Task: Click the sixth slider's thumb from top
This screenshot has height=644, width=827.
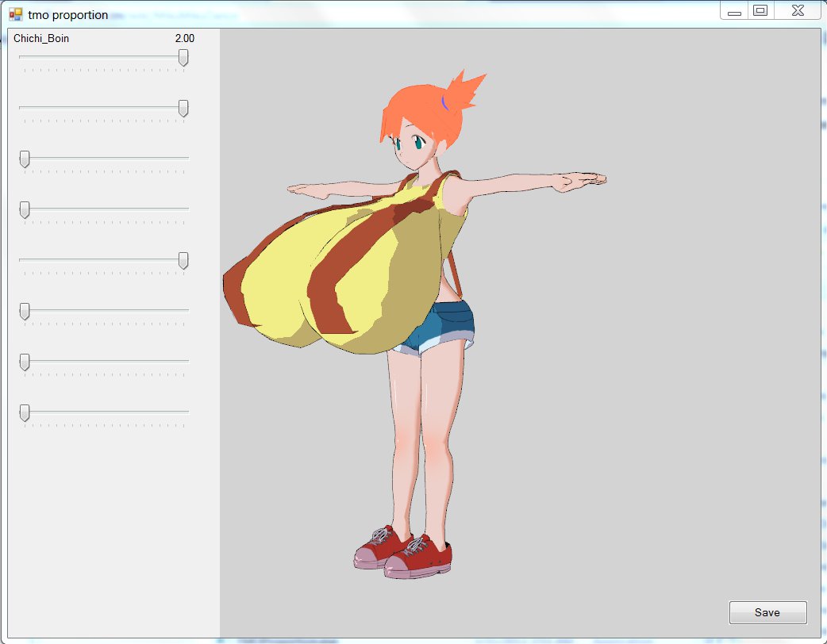Action: tap(25, 312)
